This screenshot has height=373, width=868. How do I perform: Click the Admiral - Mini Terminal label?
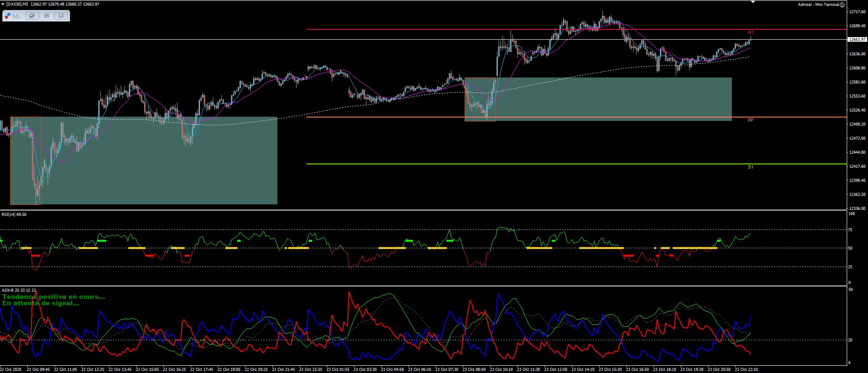point(818,5)
